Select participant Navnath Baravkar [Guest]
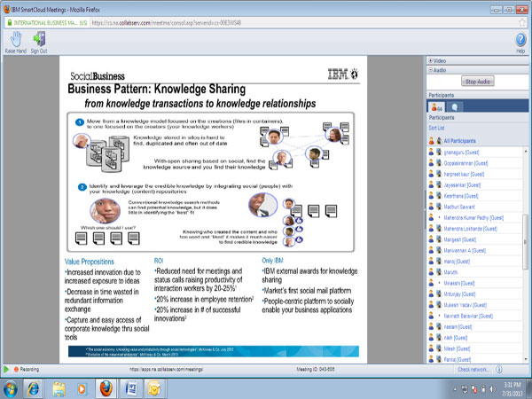This screenshot has height=399, width=532. tap(468, 316)
